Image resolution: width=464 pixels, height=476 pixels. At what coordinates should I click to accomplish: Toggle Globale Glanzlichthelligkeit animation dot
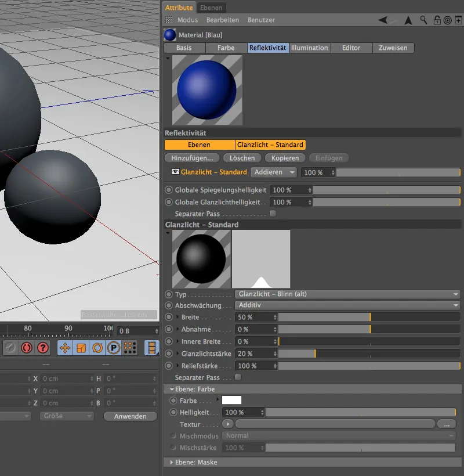pyautogui.click(x=169, y=202)
